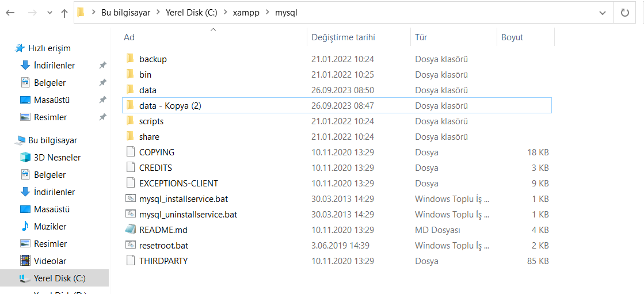The image size is (644, 294).
Task: Select mysql_uninstallservice.bat file icon
Action: pos(130,214)
